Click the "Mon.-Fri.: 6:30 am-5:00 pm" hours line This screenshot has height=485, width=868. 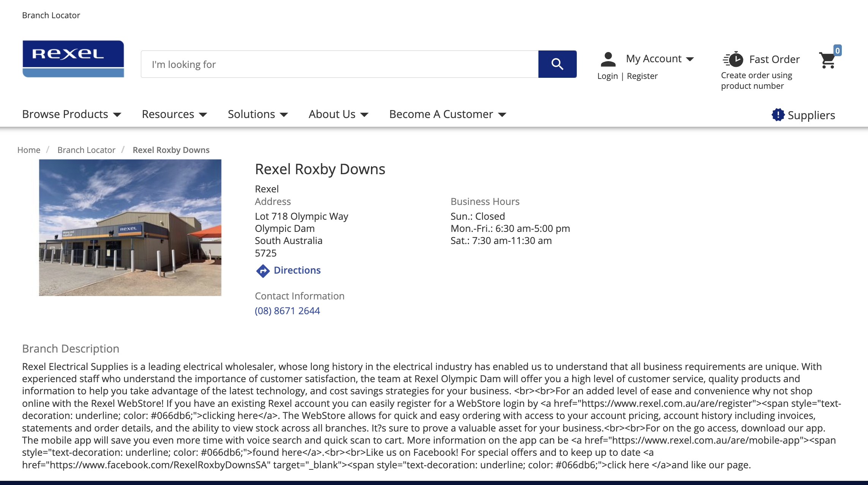pos(510,228)
